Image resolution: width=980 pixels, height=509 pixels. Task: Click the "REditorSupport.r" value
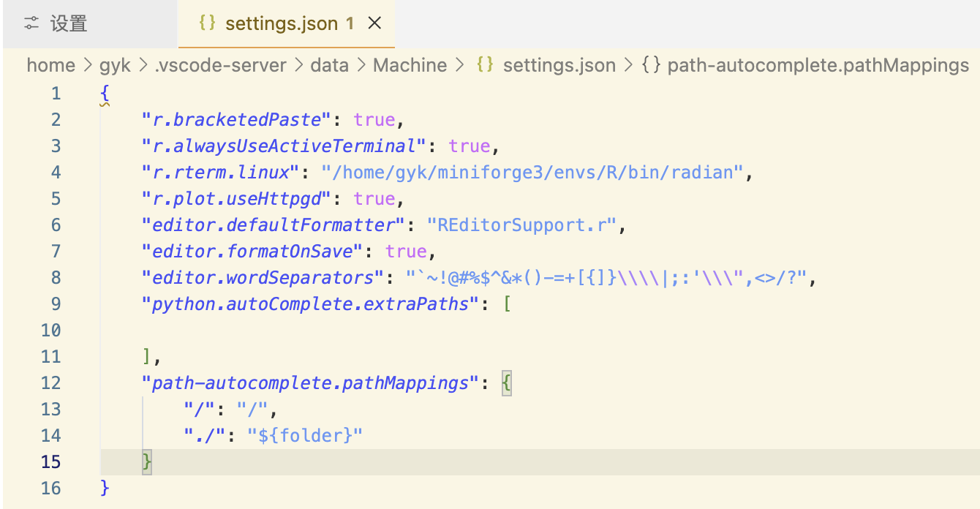(522, 225)
